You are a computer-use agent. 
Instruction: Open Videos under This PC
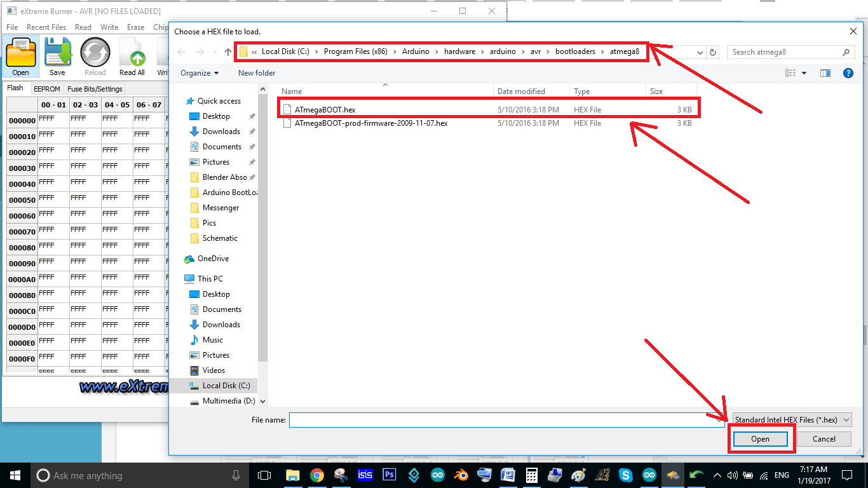214,370
